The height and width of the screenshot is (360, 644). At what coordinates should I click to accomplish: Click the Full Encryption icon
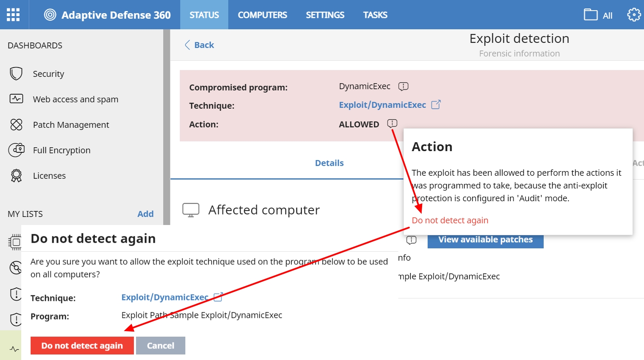pos(16,150)
